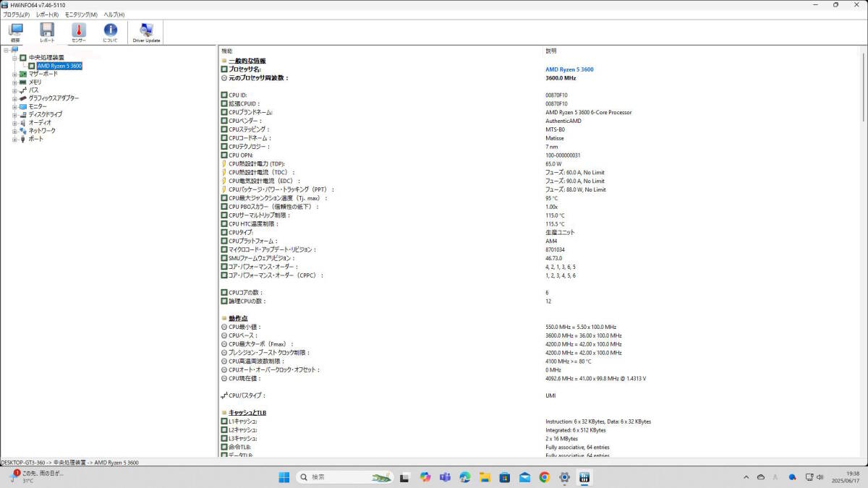Expand the ネットワーク tree node
This screenshot has width=868, height=488.
(14, 131)
